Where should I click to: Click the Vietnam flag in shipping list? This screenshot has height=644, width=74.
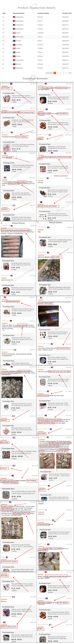tap(14, 56)
